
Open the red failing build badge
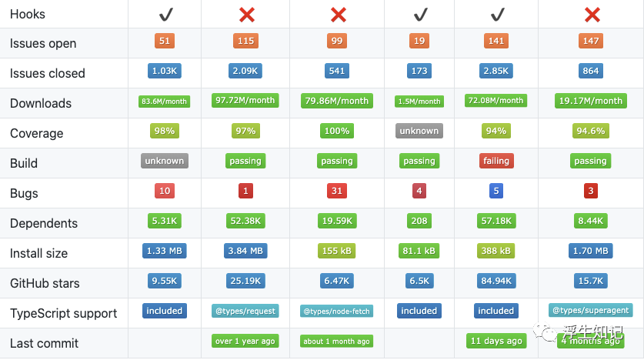click(496, 161)
